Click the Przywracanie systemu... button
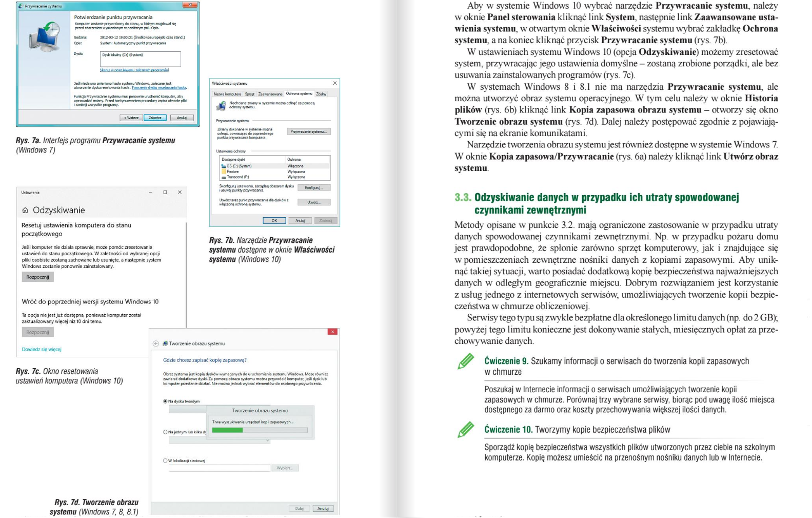The image size is (812, 518). [309, 131]
